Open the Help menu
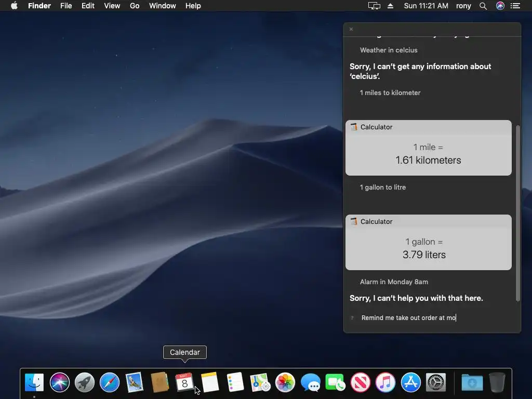 point(193,6)
